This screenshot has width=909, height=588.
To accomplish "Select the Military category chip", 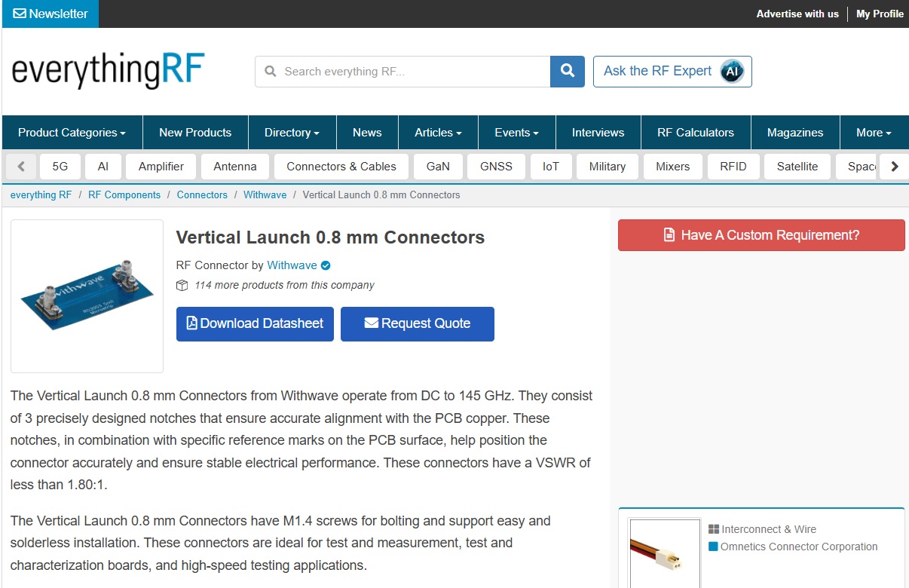I will point(608,167).
